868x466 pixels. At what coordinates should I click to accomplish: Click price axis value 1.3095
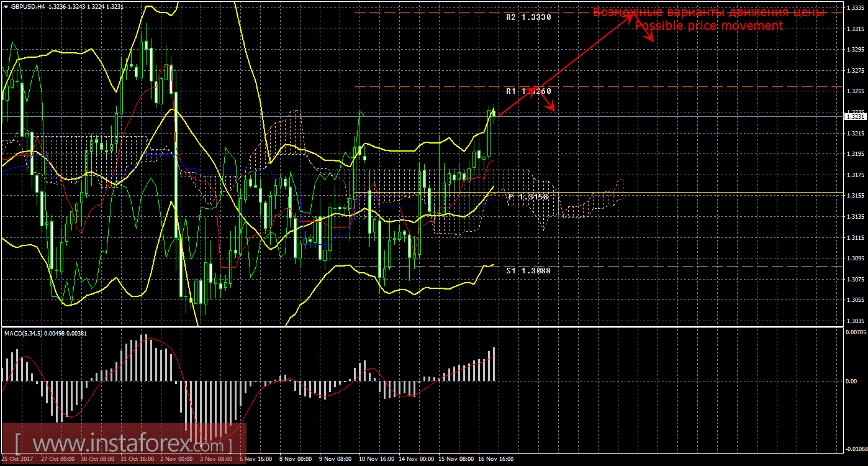click(x=854, y=258)
